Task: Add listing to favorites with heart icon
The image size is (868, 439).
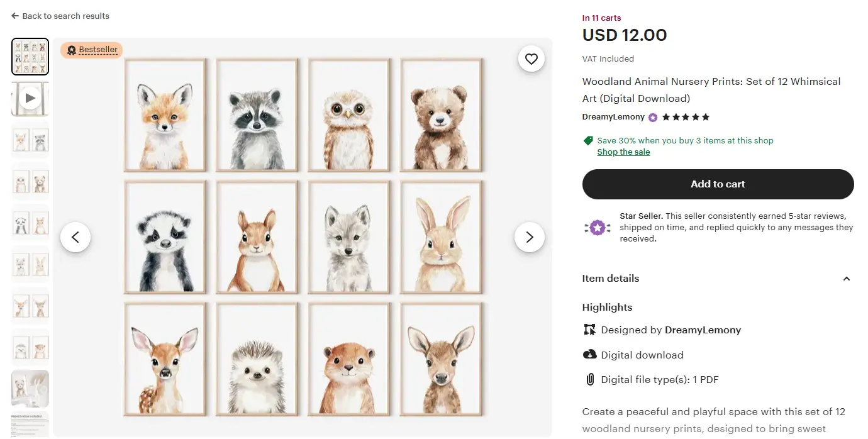Action: (x=531, y=59)
